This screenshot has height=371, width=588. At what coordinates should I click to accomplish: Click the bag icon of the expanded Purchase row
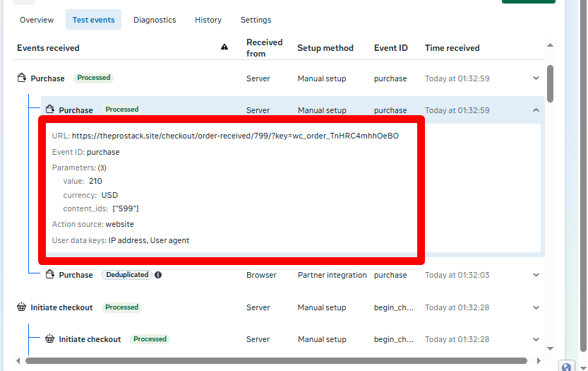click(x=50, y=110)
